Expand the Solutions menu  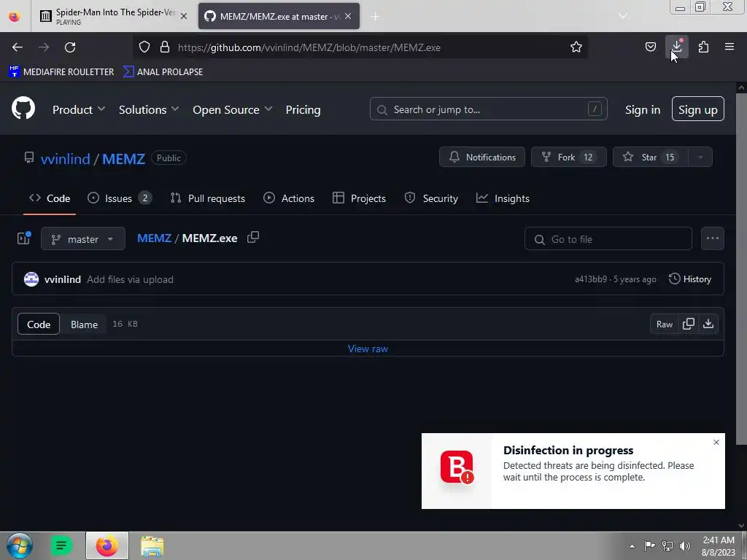(x=149, y=109)
